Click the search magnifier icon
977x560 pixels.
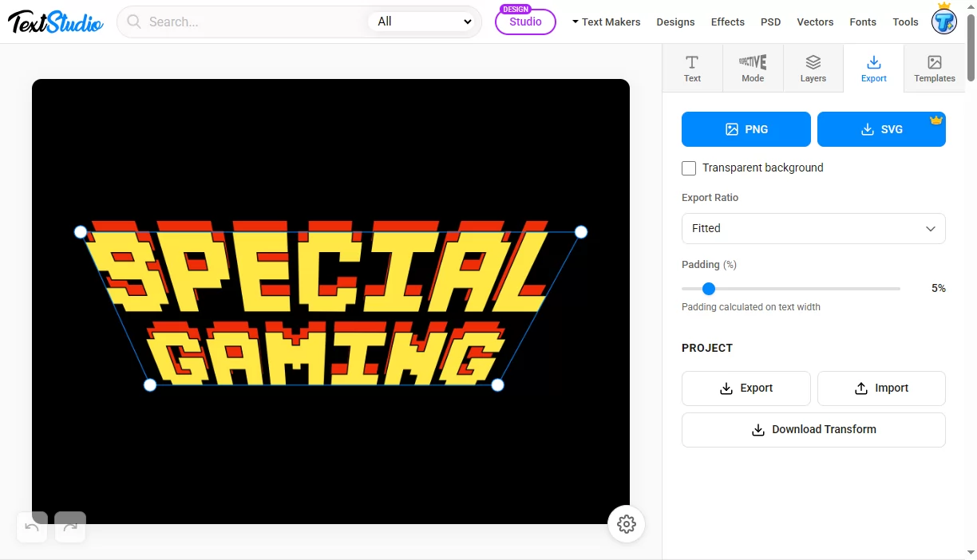point(134,22)
